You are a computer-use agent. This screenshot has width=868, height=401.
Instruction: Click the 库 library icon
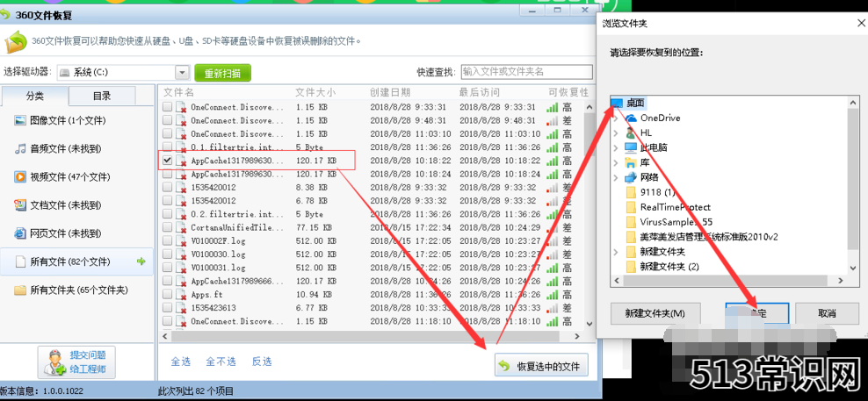(x=631, y=162)
